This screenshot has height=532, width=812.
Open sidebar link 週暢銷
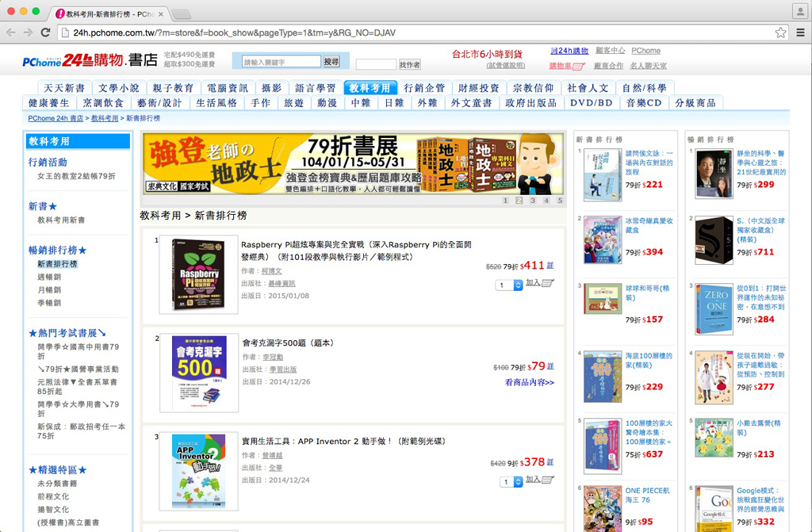click(49, 277)
